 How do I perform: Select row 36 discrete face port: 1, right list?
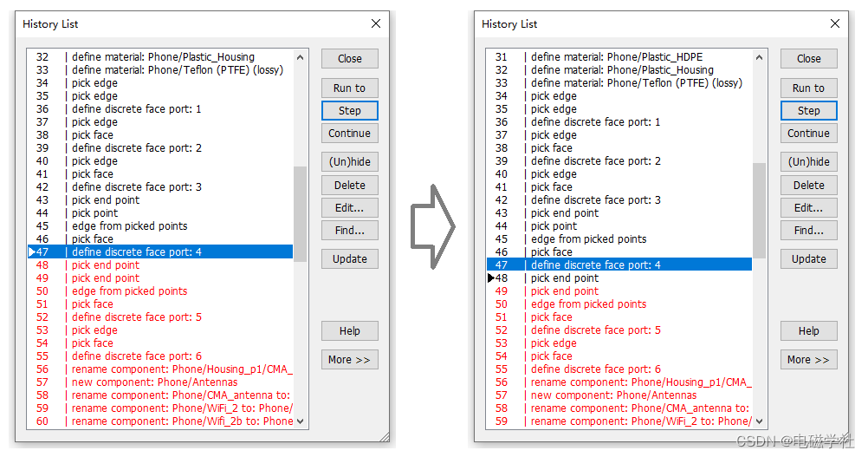click(619, 122)
